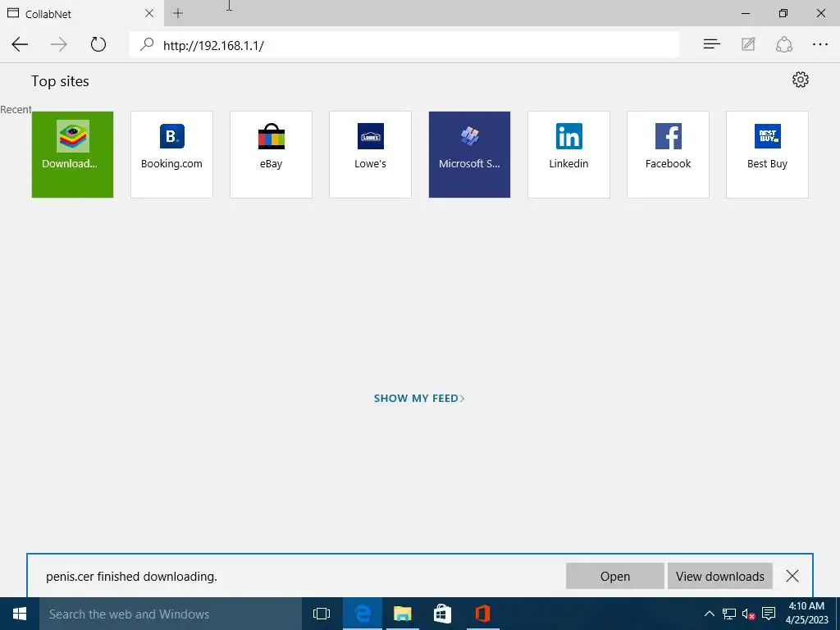Viewport: 840px width, 630px height.
Task: Go back to the previous page
Action: [x=20, y=44]
